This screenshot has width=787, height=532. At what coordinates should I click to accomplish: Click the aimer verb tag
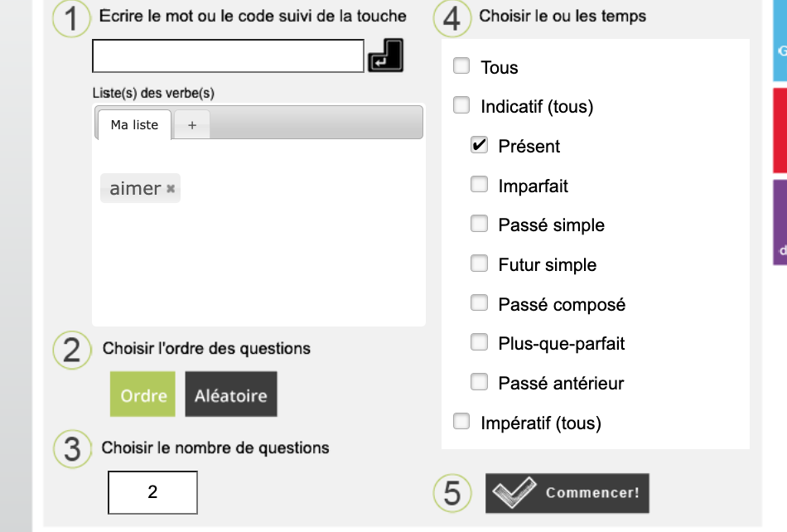[135, 189]
